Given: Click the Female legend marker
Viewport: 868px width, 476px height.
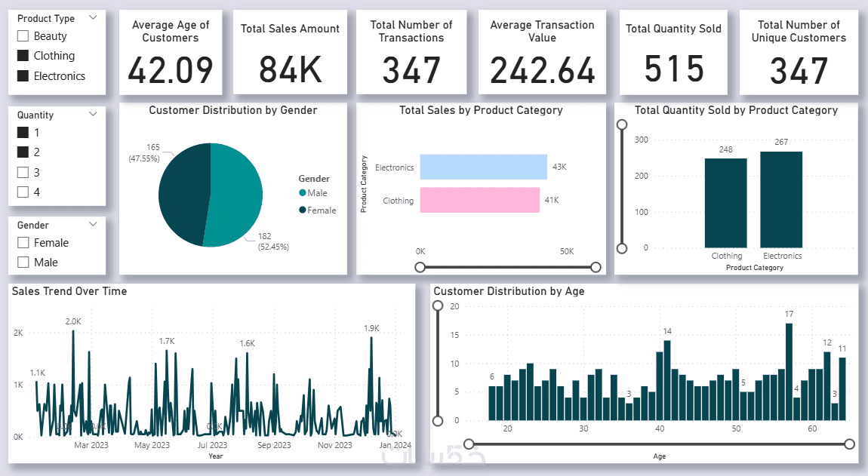Looking at the screenshot, I should point(302,210).
